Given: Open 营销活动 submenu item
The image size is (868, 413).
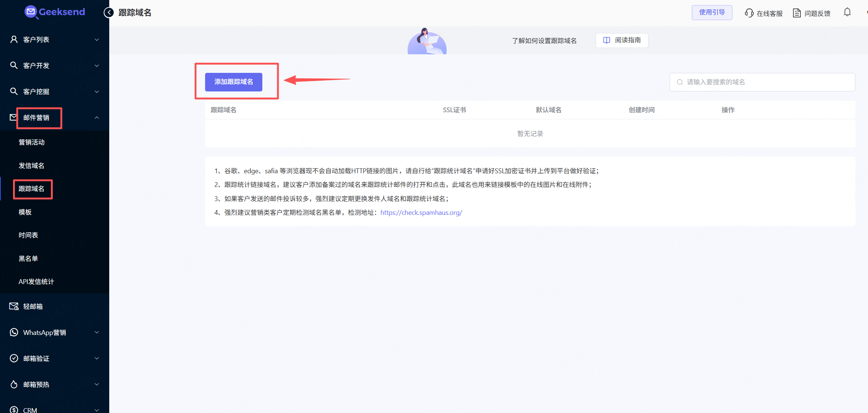Looking at the screenshot, I should (32, 142).
